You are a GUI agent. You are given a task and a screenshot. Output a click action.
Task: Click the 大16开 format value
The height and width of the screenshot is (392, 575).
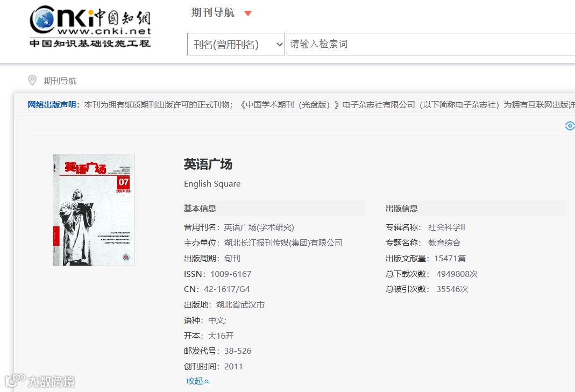(221, 336)
